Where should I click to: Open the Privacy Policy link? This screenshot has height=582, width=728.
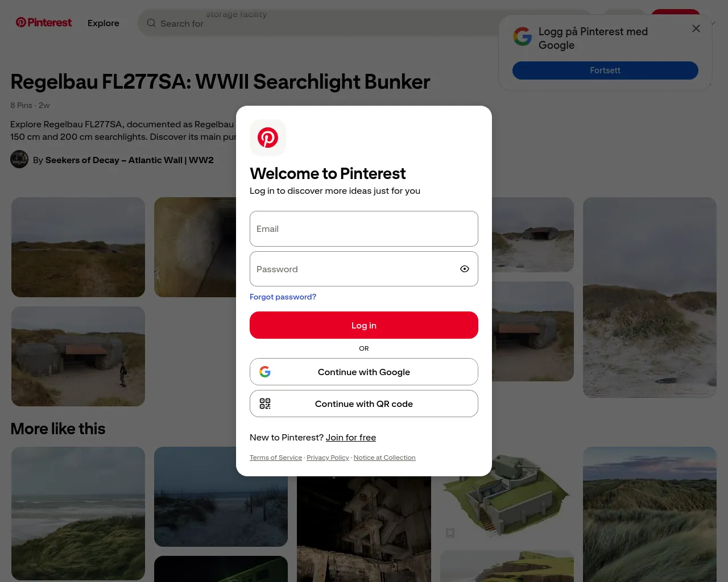[x=328, y=458]
